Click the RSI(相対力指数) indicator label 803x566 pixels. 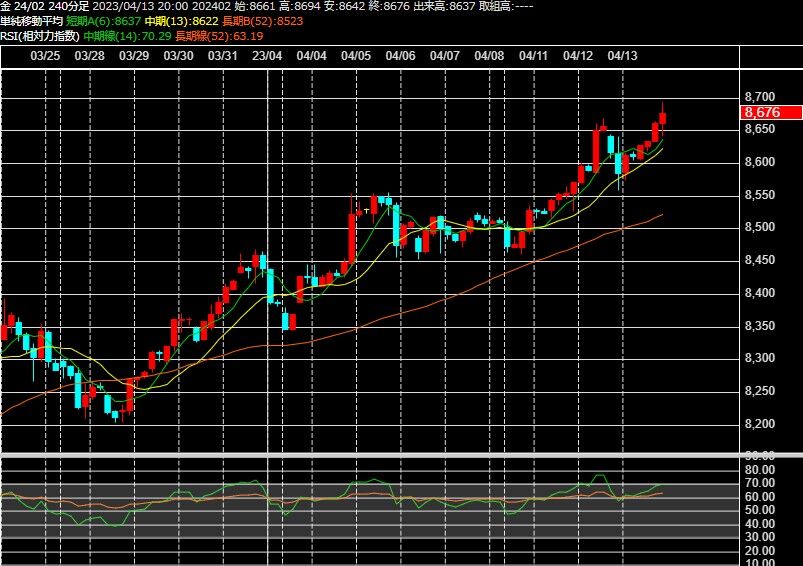coord(40,36)
